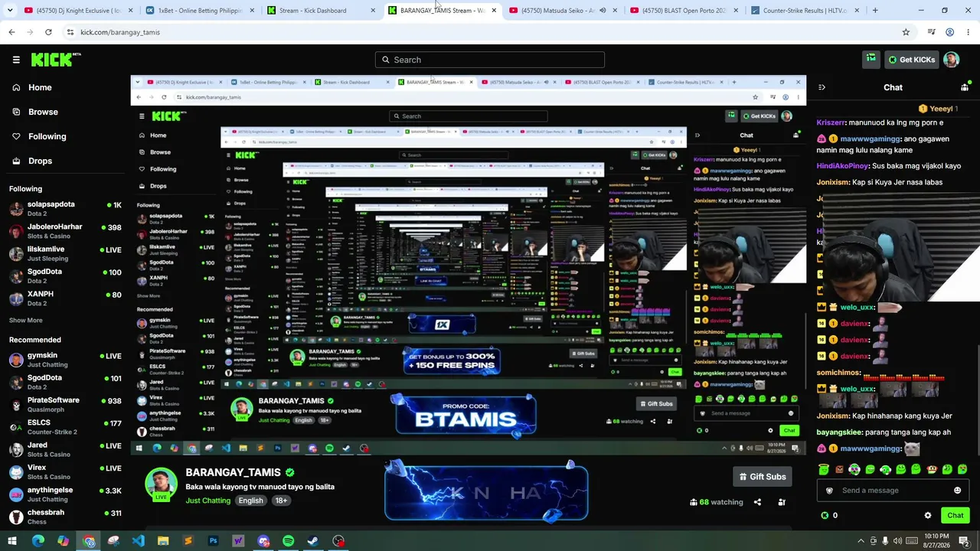Click the Send a message input
The height and width of the screenshot is (551, 980).
point(893,491)
